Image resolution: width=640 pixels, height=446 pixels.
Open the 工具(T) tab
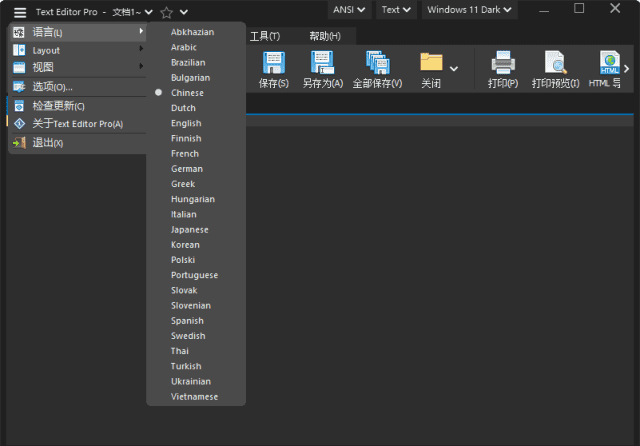pos(265,36)
